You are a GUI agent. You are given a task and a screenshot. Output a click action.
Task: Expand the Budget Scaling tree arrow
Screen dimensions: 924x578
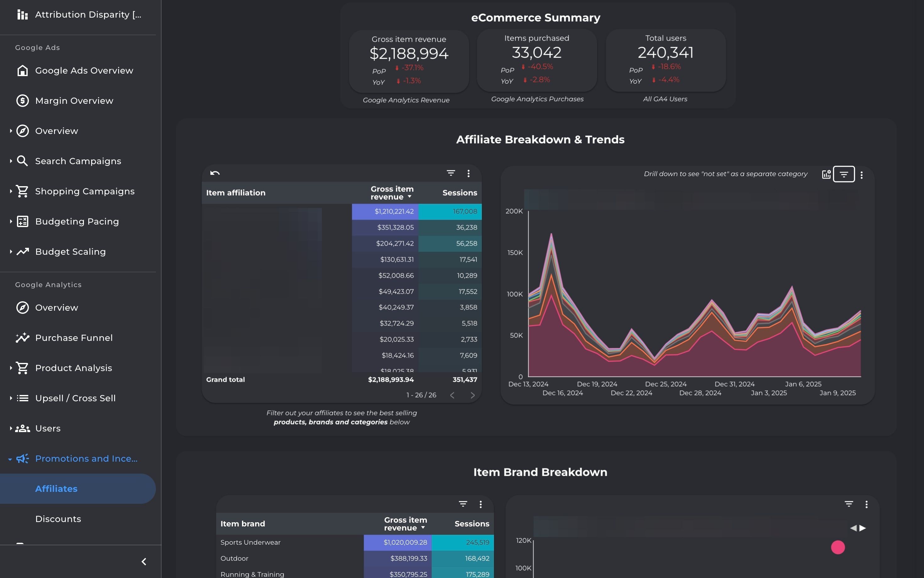point(11,252)
